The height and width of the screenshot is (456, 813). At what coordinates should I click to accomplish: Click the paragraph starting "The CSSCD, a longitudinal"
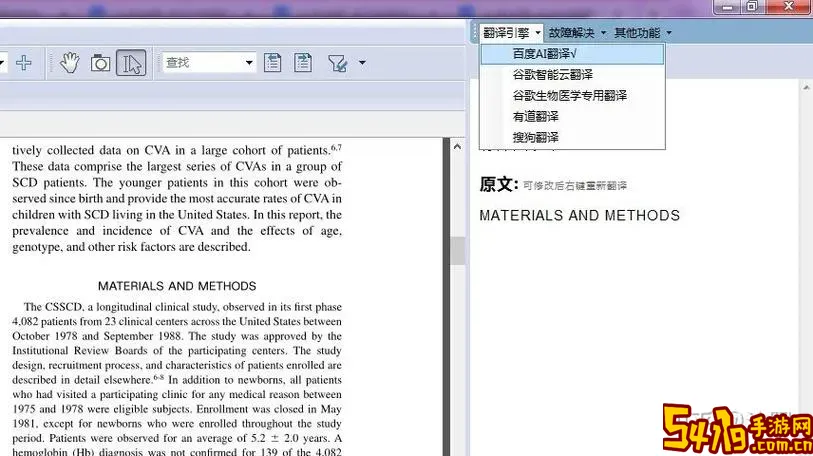(x=177, y=380)
